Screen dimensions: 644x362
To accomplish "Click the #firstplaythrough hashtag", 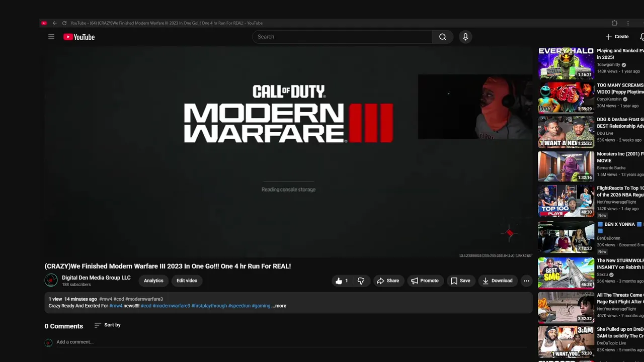I will click(209, 306).
